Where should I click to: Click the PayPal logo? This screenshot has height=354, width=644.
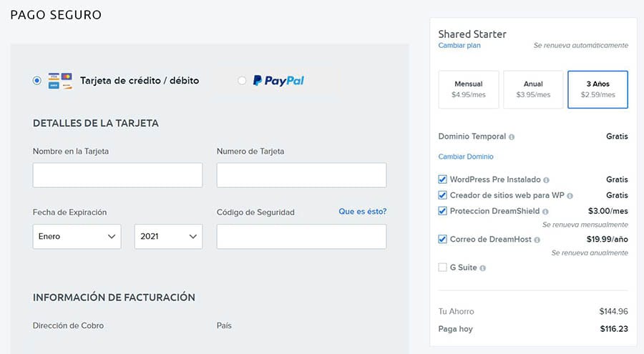(278, 81)
